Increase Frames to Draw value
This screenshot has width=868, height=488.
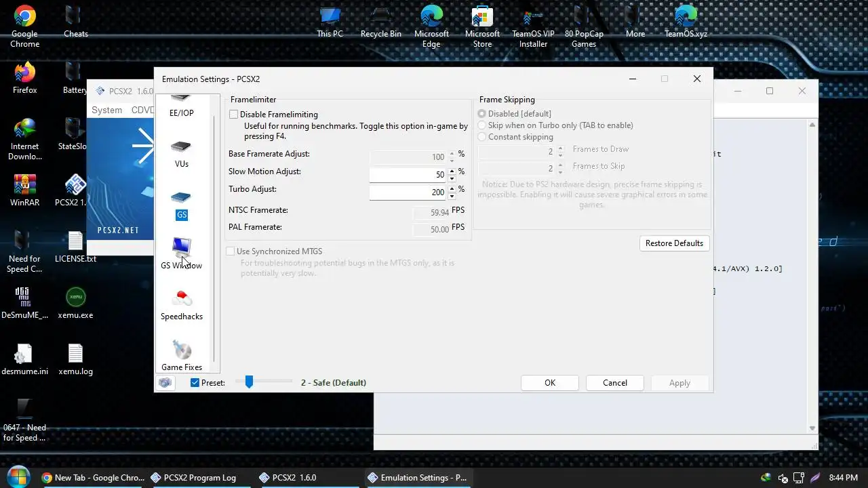(560, 148)
